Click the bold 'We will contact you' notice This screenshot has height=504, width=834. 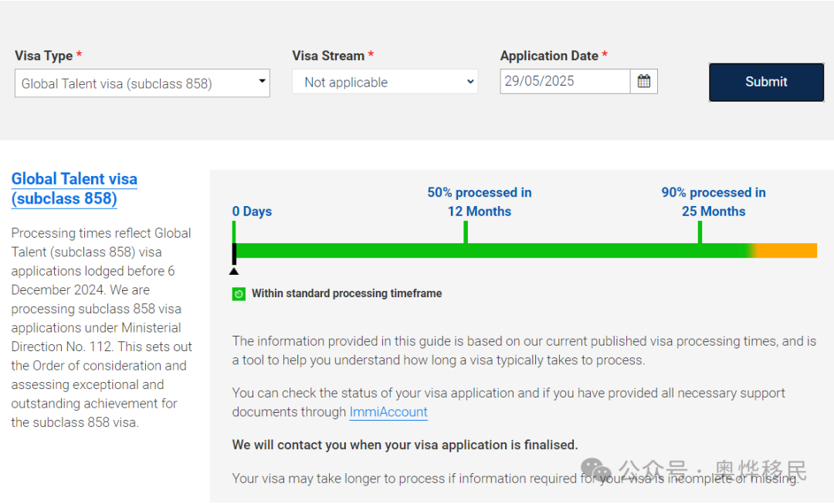(405, 445)
